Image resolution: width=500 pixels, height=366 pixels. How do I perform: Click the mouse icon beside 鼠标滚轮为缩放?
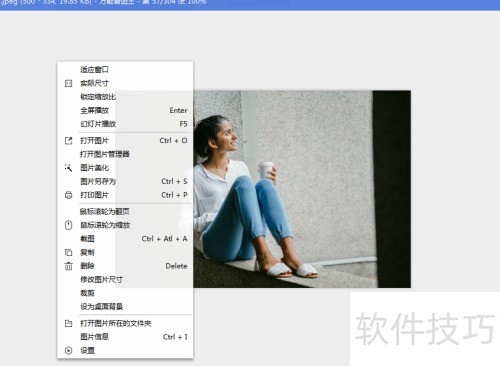[68, 225]
